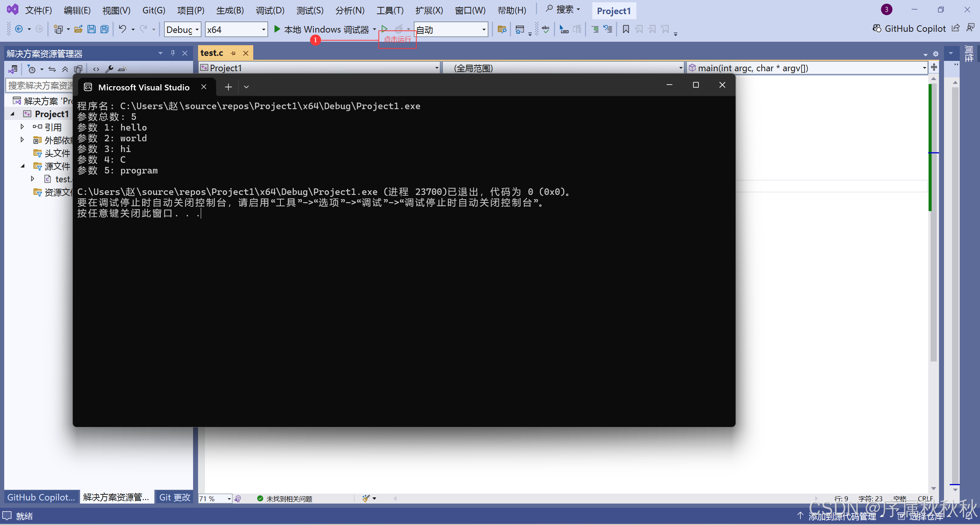
Task: Open the Debug configuration dropdown
Action: [x=182, y=29]
